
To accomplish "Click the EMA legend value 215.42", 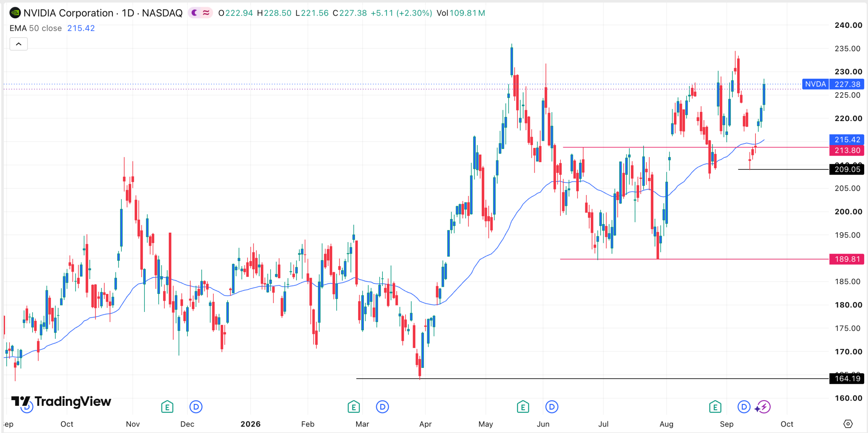I will point(81,28).
